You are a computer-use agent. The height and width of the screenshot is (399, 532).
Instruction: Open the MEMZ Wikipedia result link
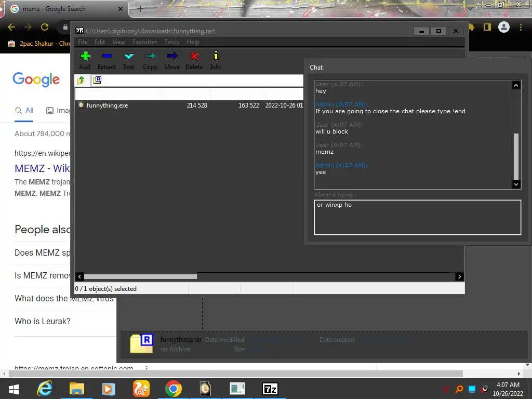(42, 168)
